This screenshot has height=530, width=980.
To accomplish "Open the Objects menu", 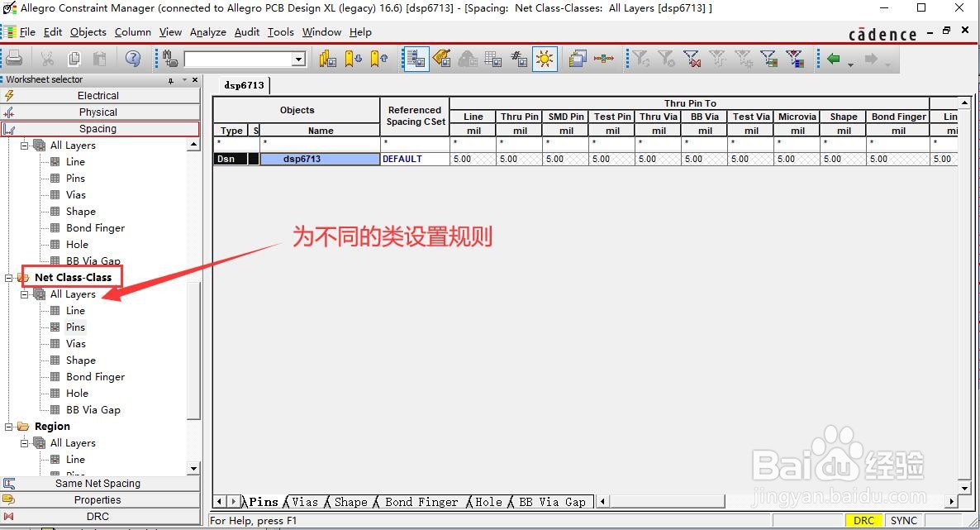I will pos(88,32).
